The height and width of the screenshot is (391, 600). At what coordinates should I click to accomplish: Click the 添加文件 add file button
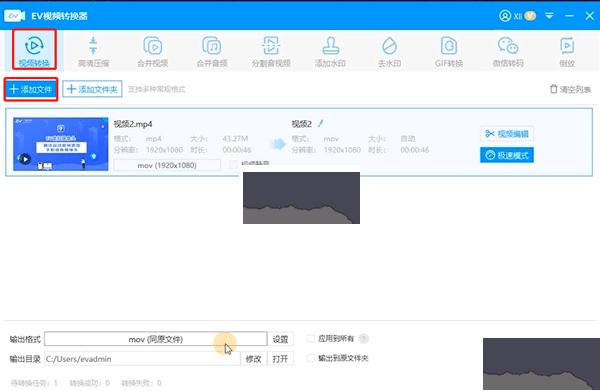tap(31, 89)
